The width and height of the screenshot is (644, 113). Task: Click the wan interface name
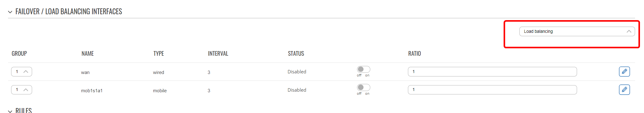coord(85,72)
